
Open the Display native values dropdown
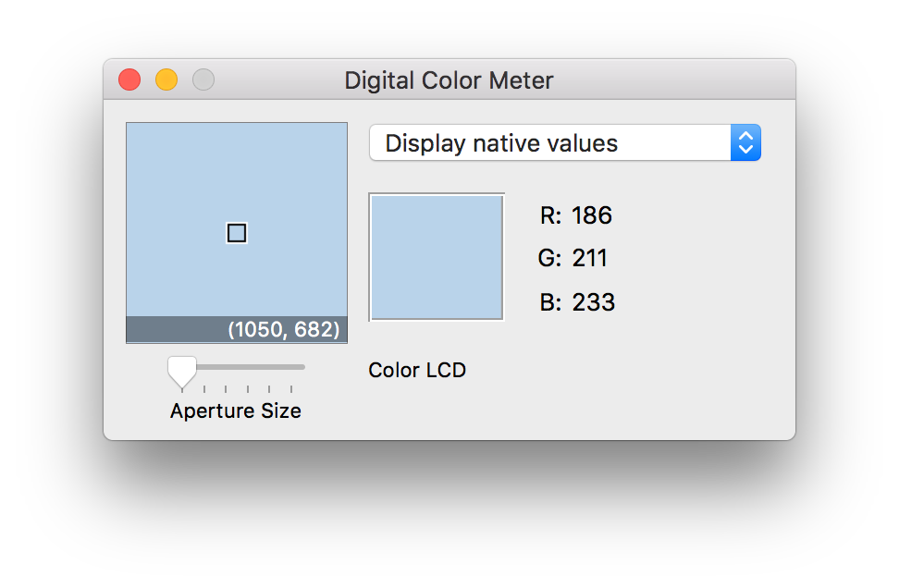coord(565,142)
